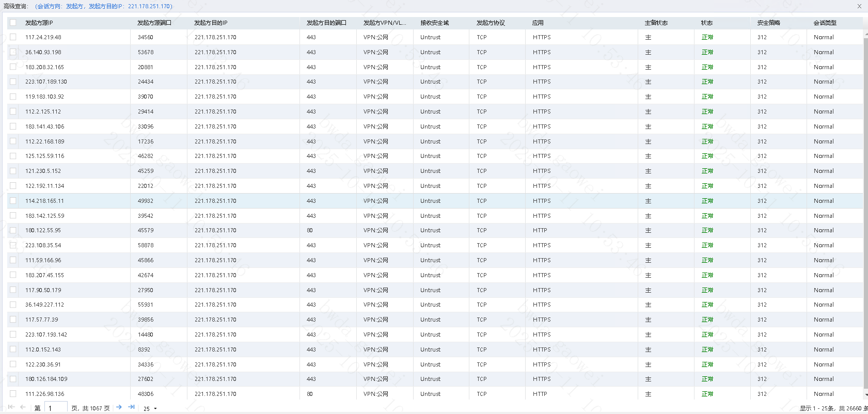Viewport: 868px width, 414px height.
Task: Click the 发起方源端口 column header
Action: pos(154,23)
